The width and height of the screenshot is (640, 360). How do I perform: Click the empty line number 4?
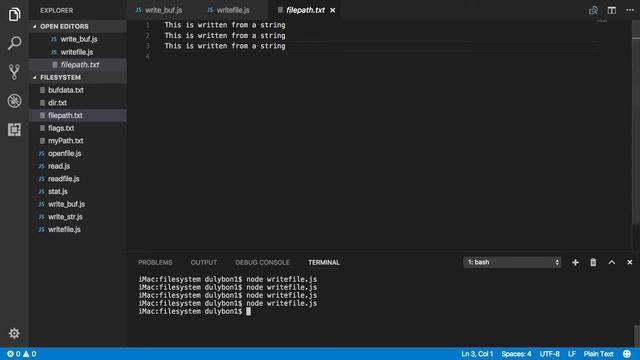click(148, 56)
